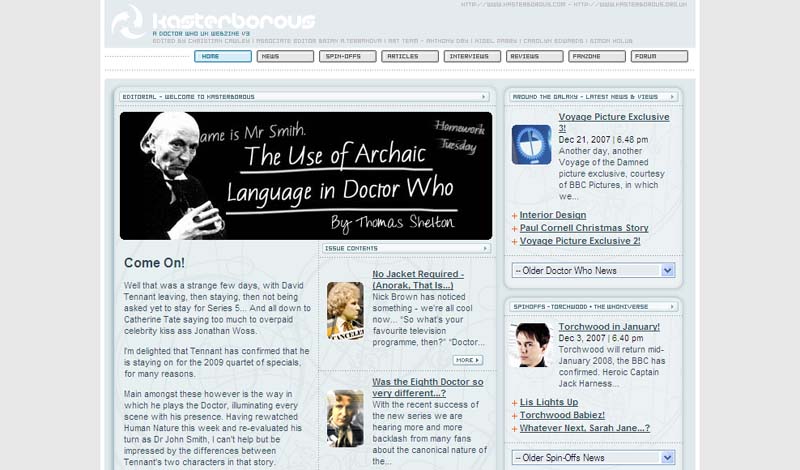Click the Kasterborous site title text
The width and height of the screenshot is (800, 470).
point(234,21)
